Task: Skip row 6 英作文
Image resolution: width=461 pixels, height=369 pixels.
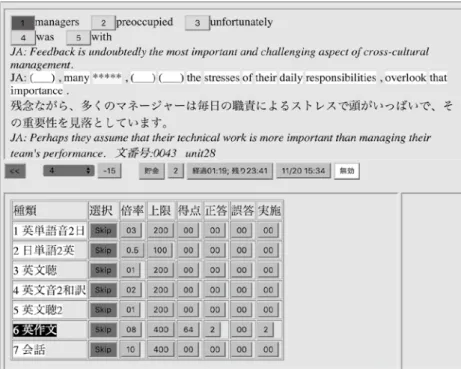Action: (x=103, y=330)
